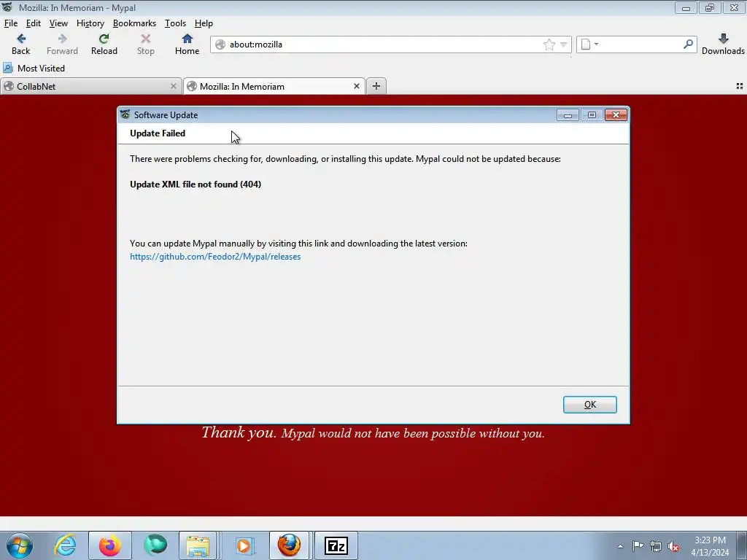Open the View menu

click(58, 23)
